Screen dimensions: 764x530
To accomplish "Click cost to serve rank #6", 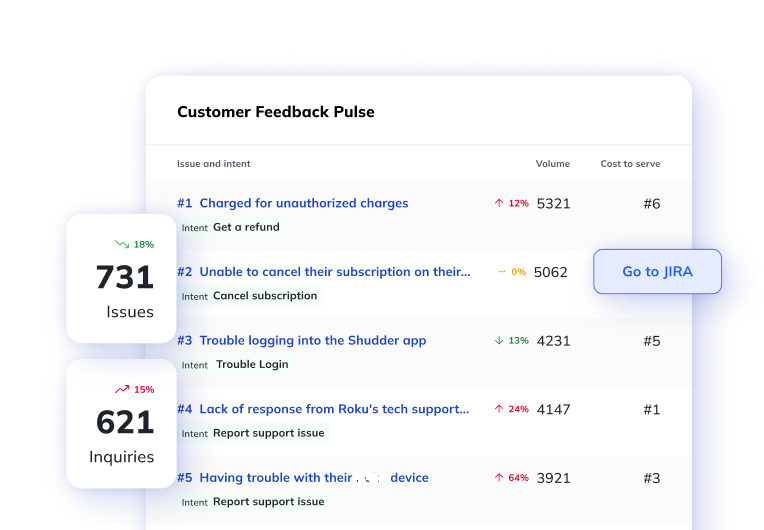I will (652, 204).
